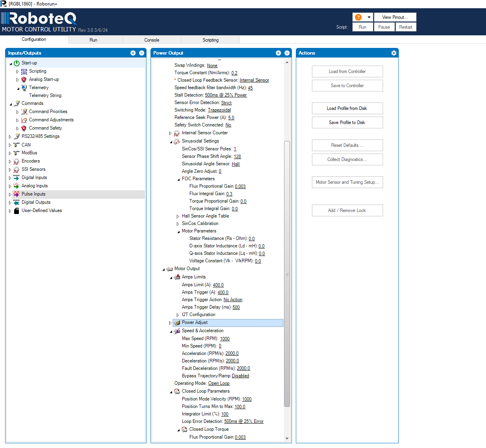Click the Digital Outputs icon
This screenshot has width=486, height=448.
pos(17,203)
